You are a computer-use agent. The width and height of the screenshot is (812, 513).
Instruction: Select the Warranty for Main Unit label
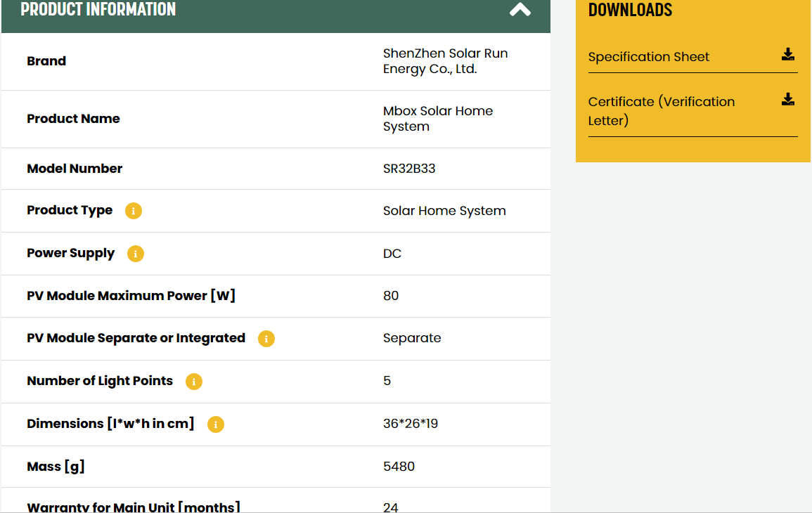coord(134,507)
